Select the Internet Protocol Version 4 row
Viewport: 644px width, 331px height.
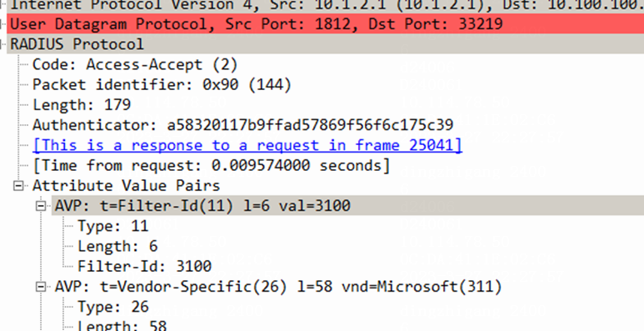(x=325, y=6)
